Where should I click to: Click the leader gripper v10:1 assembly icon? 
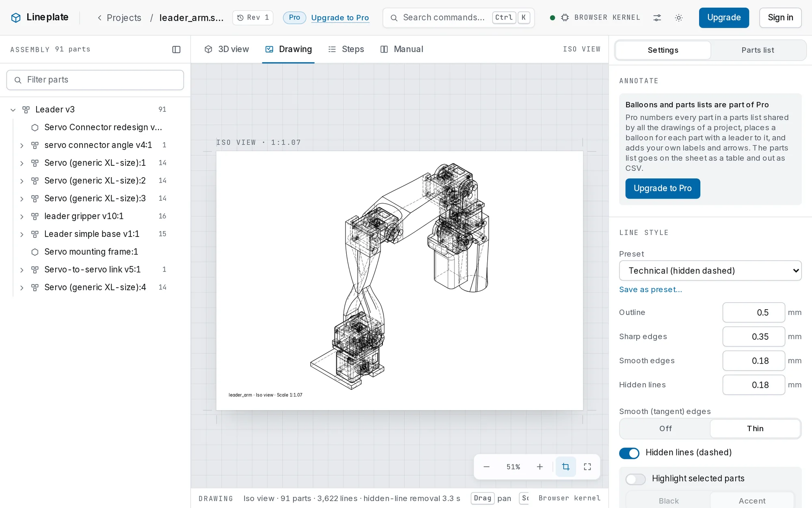click(35, 216)
